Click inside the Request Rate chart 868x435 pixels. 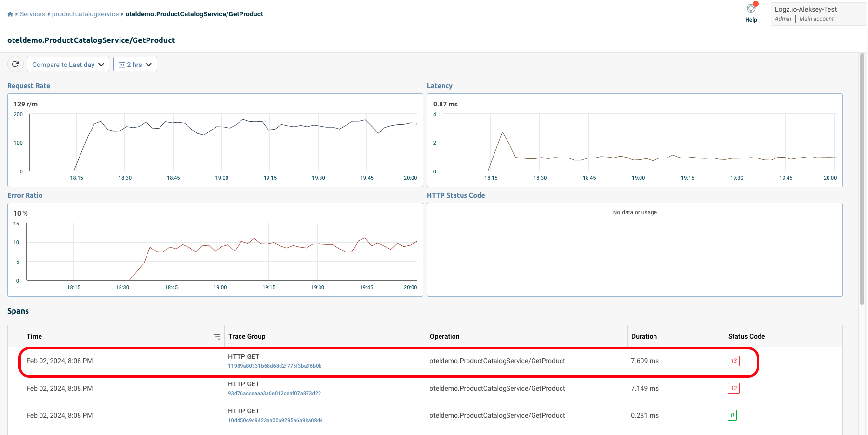[223, 143]
